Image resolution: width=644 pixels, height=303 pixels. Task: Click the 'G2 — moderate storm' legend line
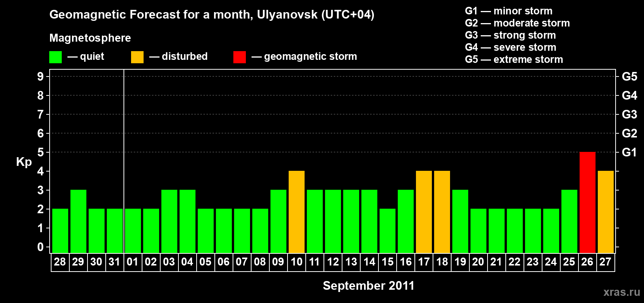(517, 23)
